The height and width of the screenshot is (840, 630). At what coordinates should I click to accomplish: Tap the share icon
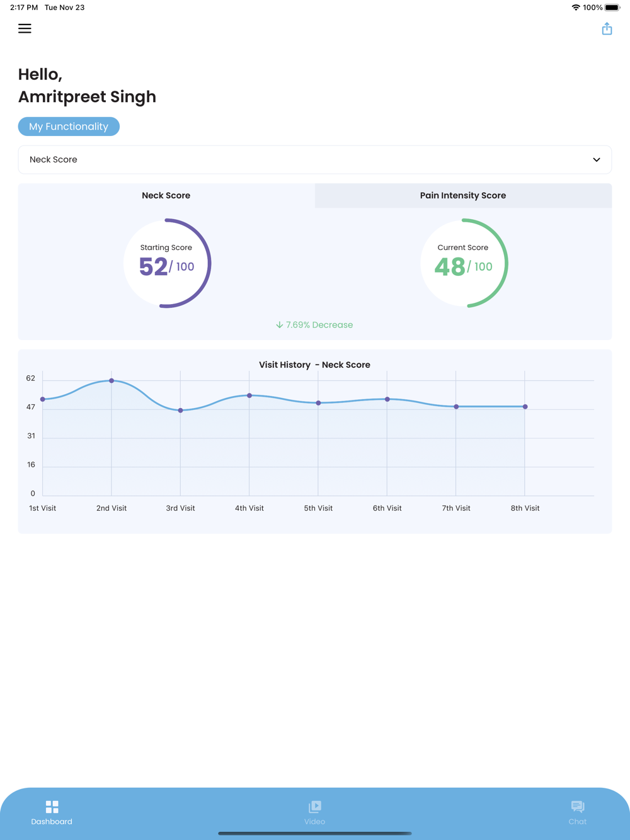tap(607, 28)
